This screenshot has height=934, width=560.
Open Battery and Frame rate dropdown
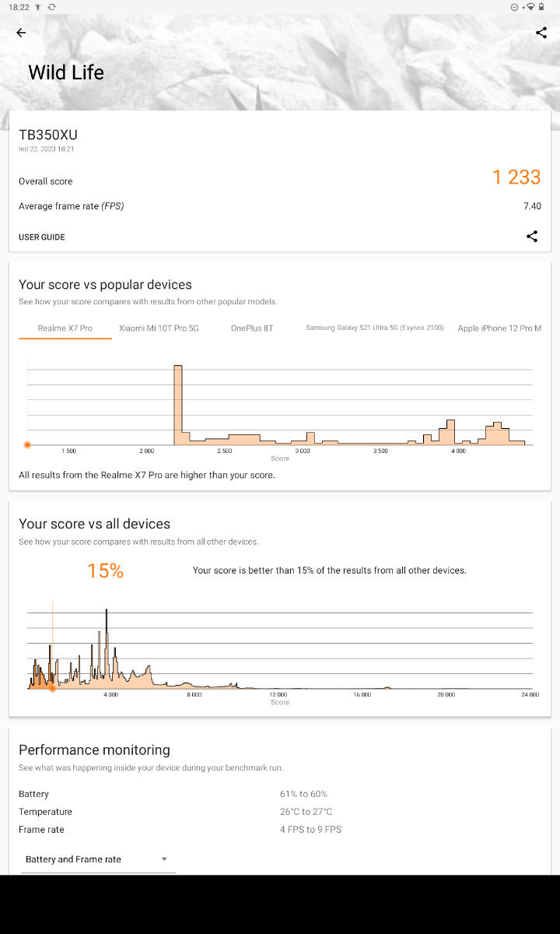coord(97,859)
